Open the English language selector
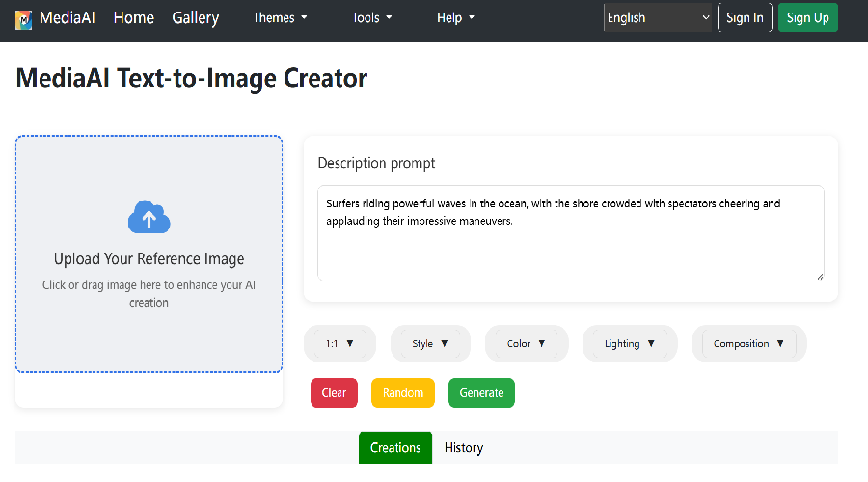 coord(658,17)
